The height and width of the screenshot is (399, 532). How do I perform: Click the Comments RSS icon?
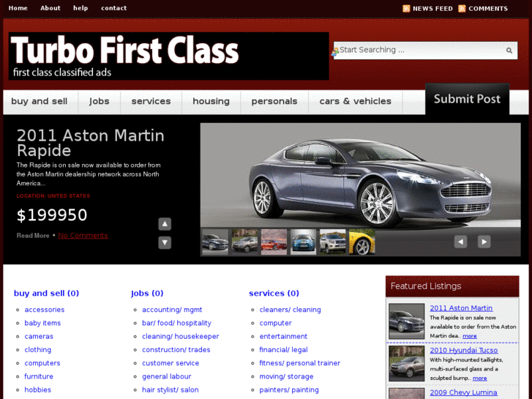(462, 9)
